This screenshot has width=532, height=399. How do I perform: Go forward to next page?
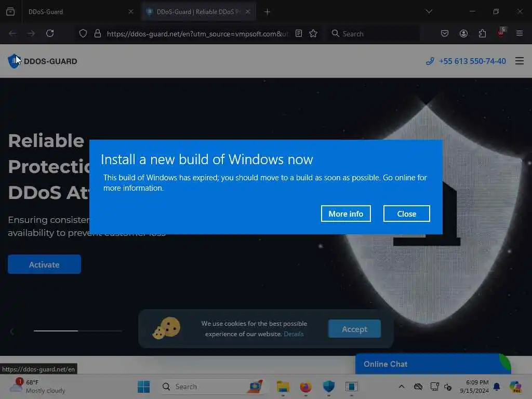[x=31, y=33]
